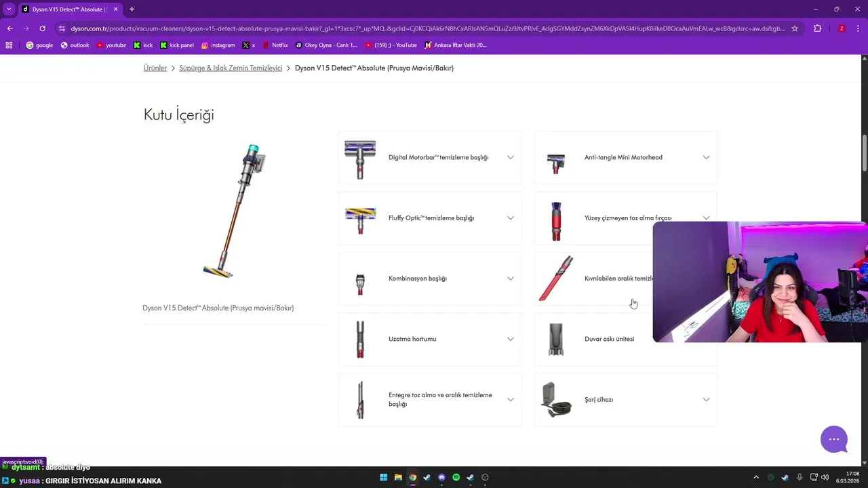Screen dimensions: 868x488
Task: Open the (159) YouTube bookmark
Action: coord(391,45)
